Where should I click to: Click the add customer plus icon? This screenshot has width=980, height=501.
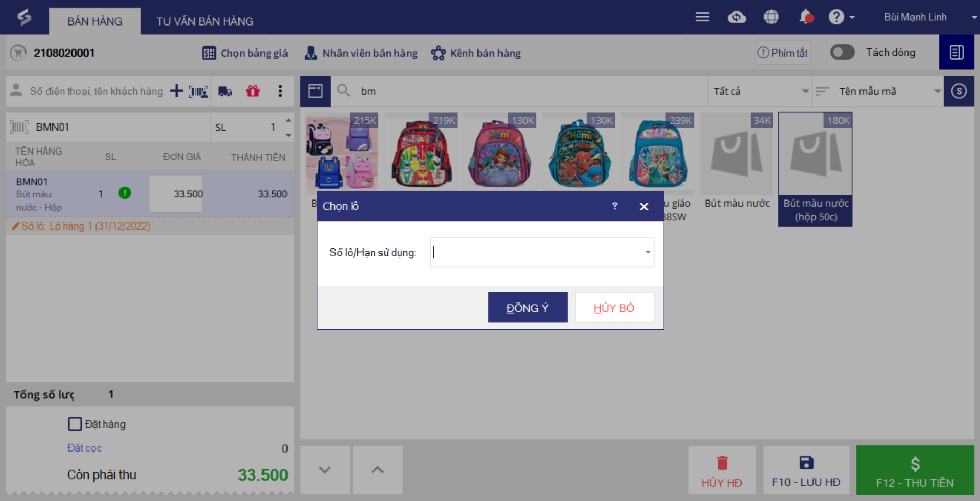pos(176,91)
